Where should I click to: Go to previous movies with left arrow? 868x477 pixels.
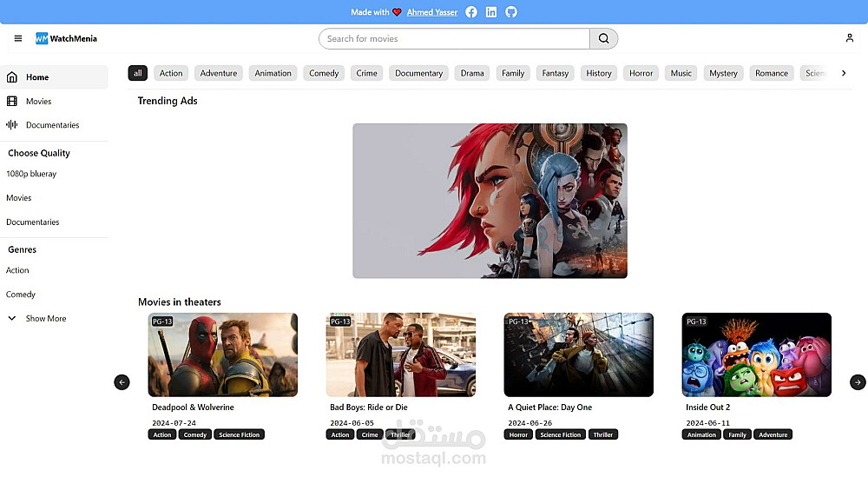tap(122, 382)
